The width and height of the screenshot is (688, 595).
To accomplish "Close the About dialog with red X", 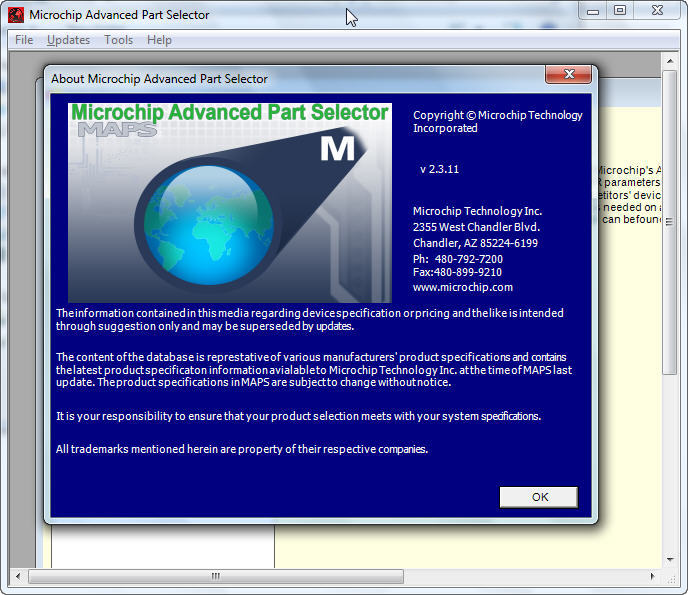I will (569, 74).
